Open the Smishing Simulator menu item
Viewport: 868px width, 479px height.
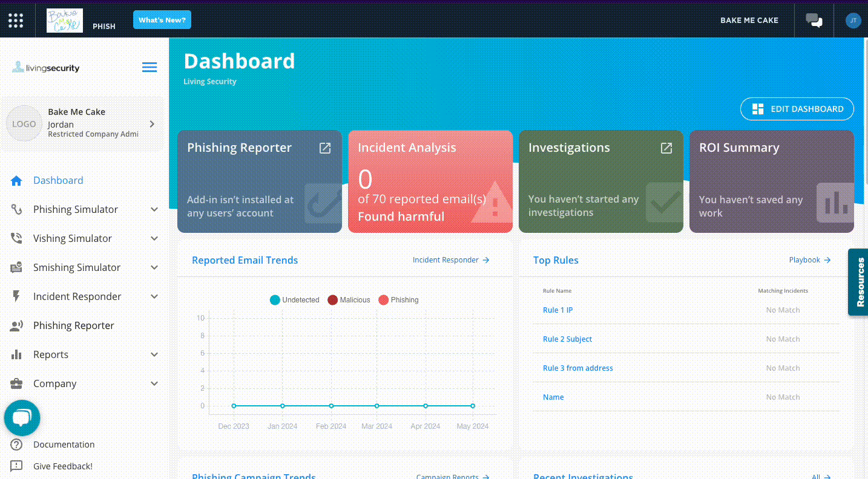[77, 267]
